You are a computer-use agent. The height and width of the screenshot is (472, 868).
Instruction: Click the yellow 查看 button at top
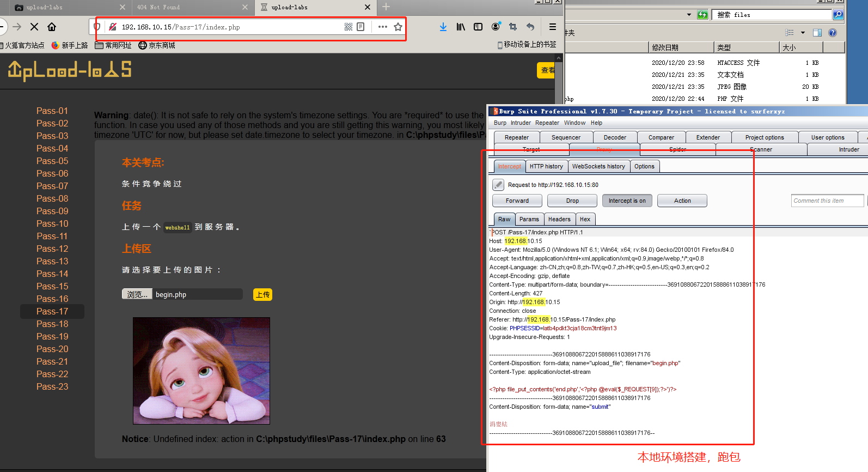click(x=546, y=70)
